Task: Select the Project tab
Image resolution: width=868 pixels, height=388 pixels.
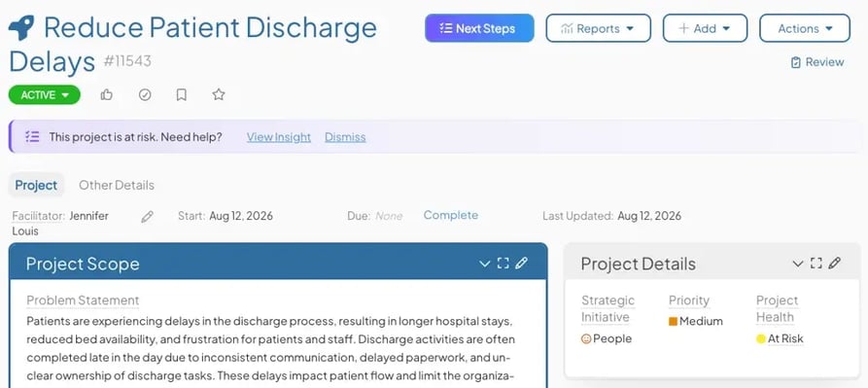Action: (36, 185)
